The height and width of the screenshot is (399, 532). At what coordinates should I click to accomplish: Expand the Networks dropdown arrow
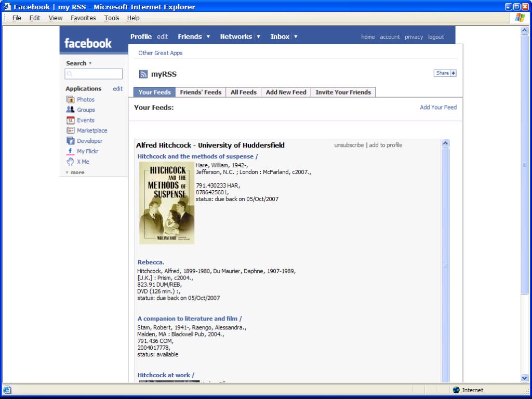259,37
